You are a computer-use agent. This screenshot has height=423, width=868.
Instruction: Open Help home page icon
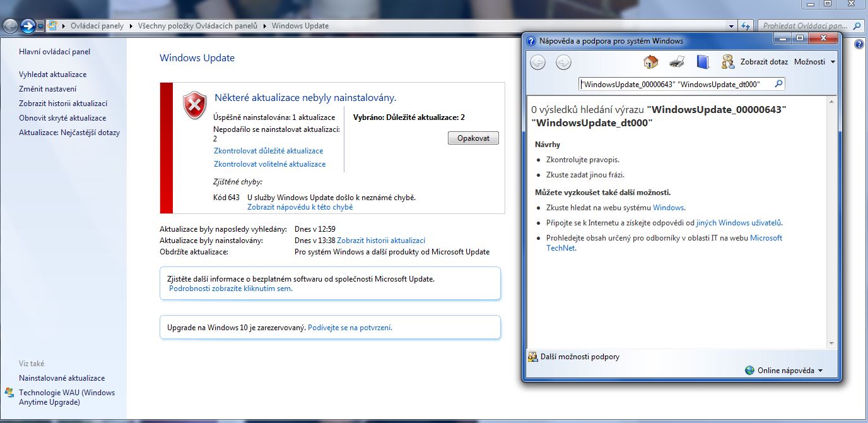pos(650,62)
